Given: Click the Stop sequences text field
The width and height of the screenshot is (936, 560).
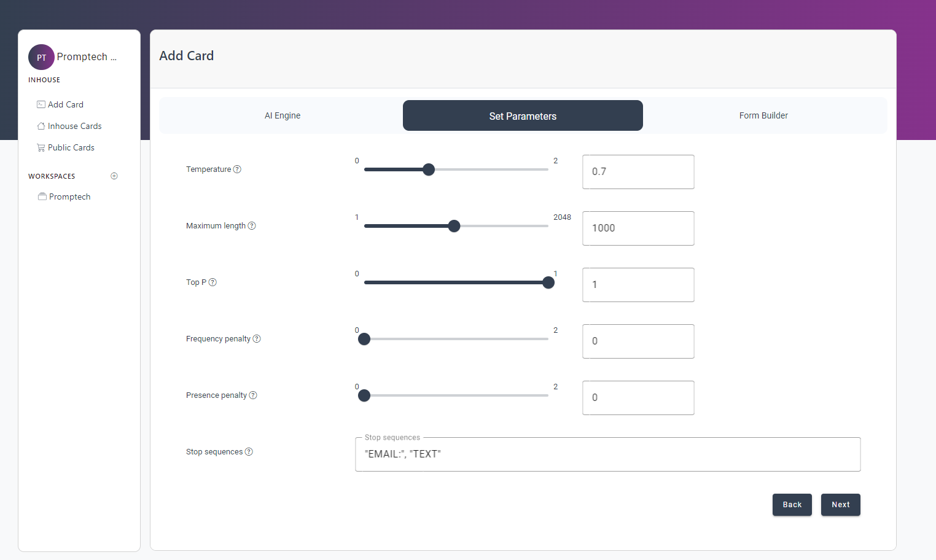Looking at the screenshot, I should coord(608,454).
